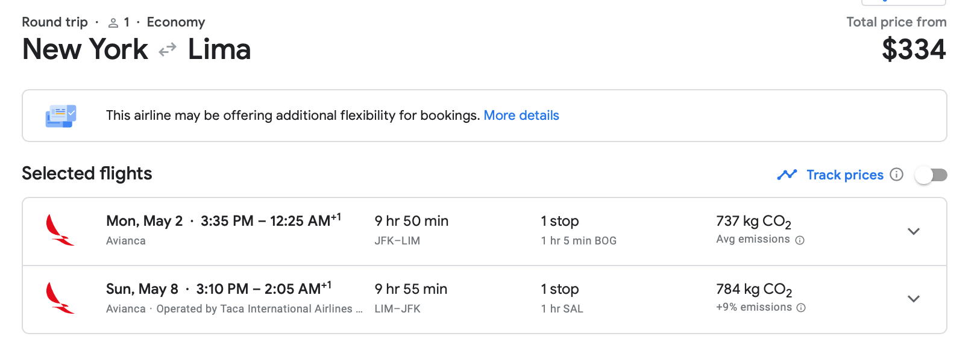Open the More details link
This screenshot has height=348, width=980.
click(x=521, y=116)
